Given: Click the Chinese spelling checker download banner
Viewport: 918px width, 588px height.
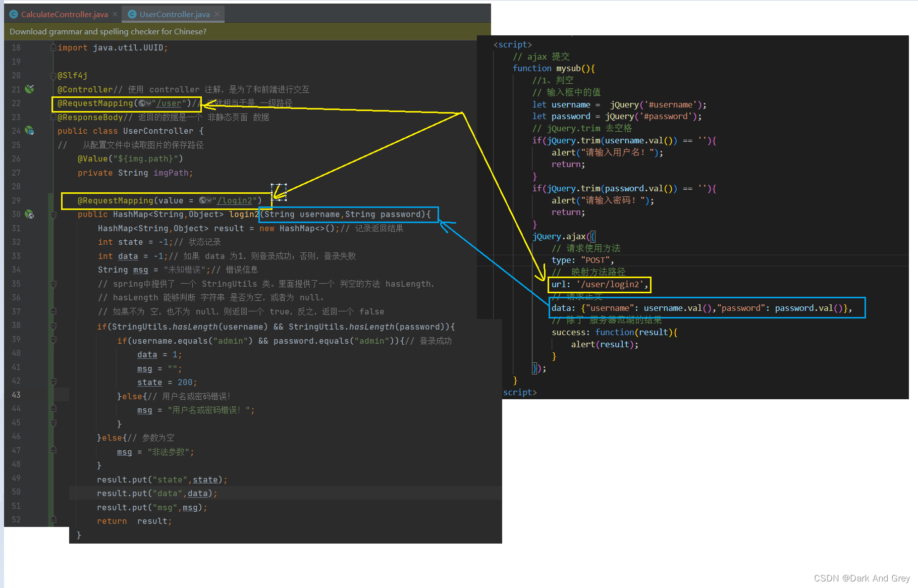Looking at the screenshot, I should tap(108, 31).
